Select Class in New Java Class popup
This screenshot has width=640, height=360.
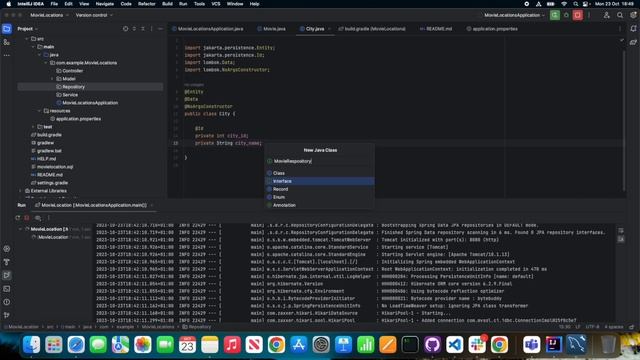(320, 173)
